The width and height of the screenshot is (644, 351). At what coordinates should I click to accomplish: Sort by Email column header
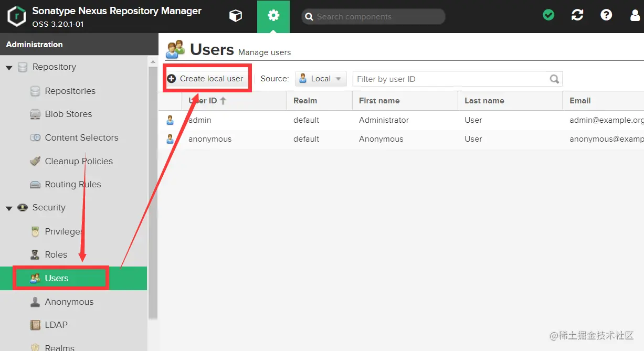pos(604,101)
